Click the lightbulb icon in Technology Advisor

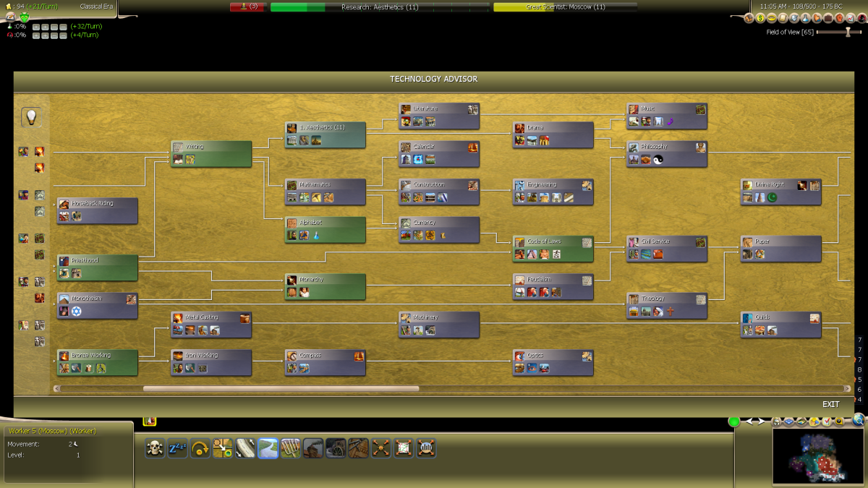click(x=31, y=116)
